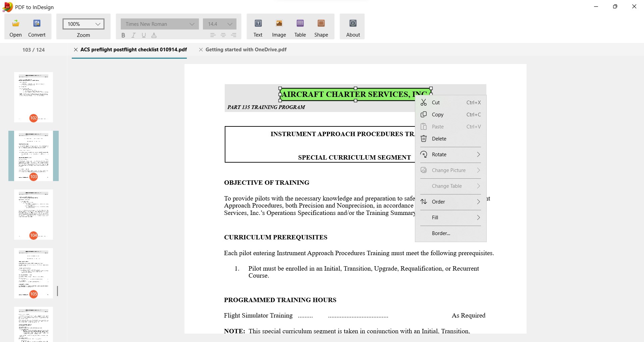
Task: Click the PDF to InDesign app logo
Action: point(7,7)
